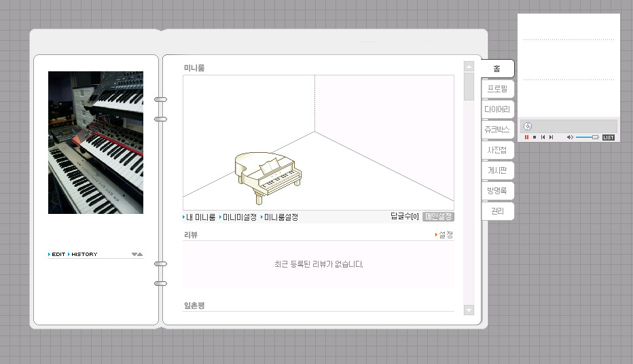Viewport: 633px width, 364px height.
Task: Pause the music player
Action: [526, 137]
